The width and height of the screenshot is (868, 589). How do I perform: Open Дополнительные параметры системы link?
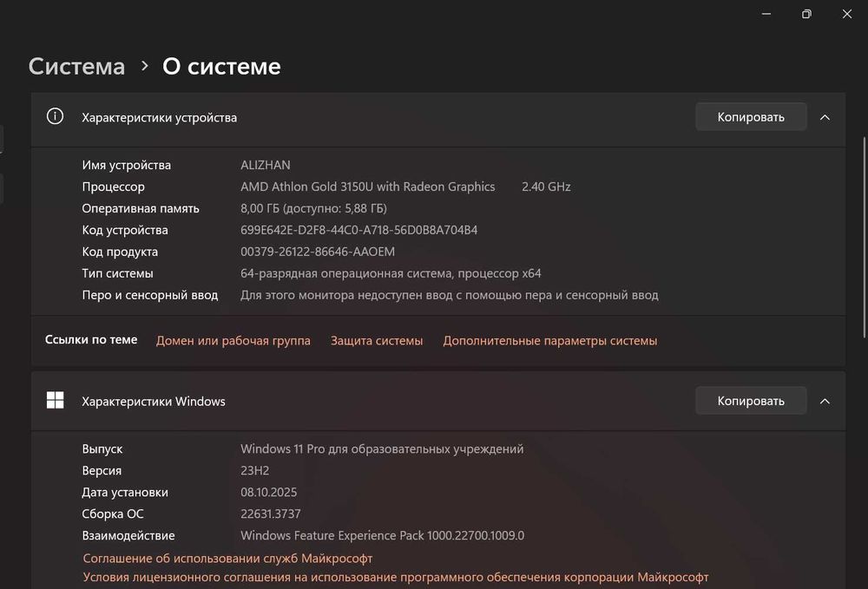(x=549, y=341)
